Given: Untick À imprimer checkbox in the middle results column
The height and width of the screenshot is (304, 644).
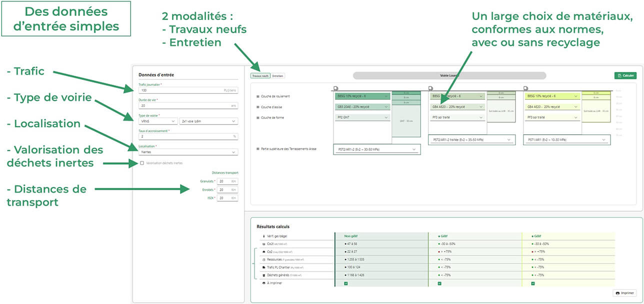Looking at the screenshot, I should tap(439, 283).
